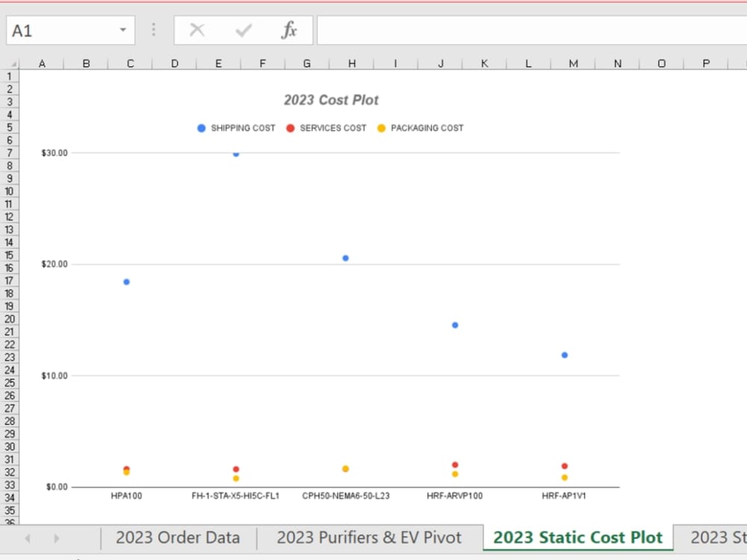The height and width of the screenshot is (560, 747).
Task: Click the Cancel (X) icon in formula bar
Action: point(196,31)
